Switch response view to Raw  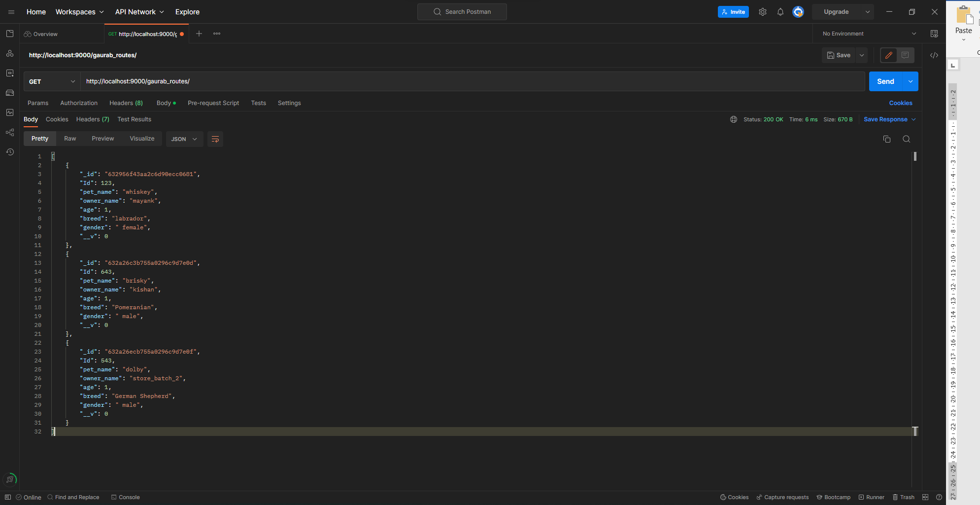pyautogui.click(x=69, y=139)
